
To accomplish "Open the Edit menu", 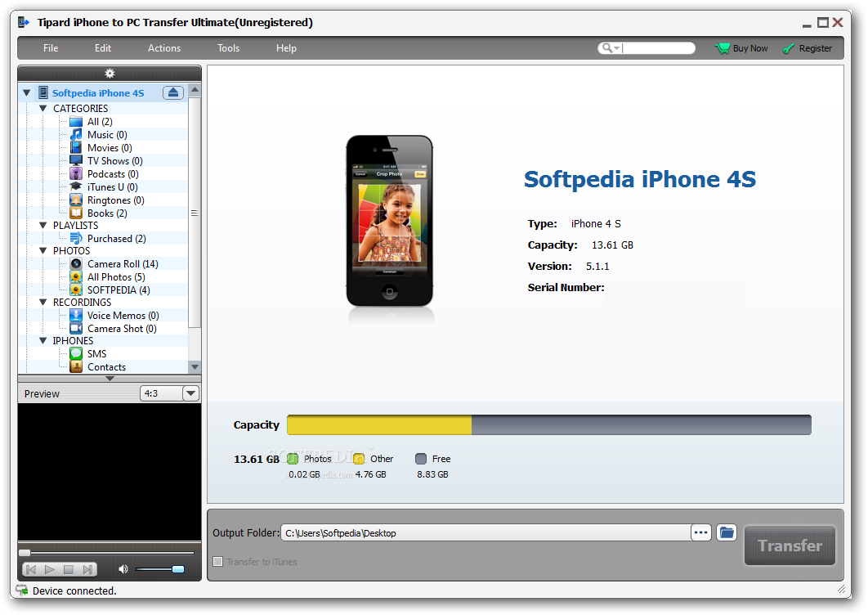I will [x=102, y=48].
